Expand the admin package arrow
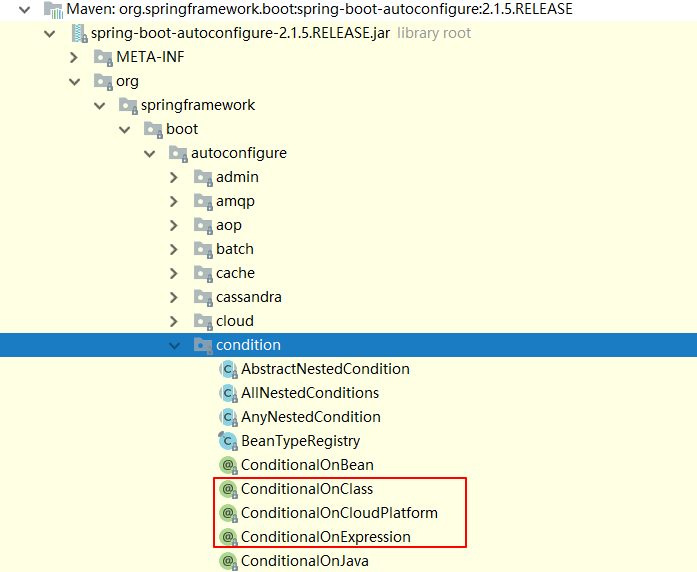697x572 pixels. pos(174,177)
